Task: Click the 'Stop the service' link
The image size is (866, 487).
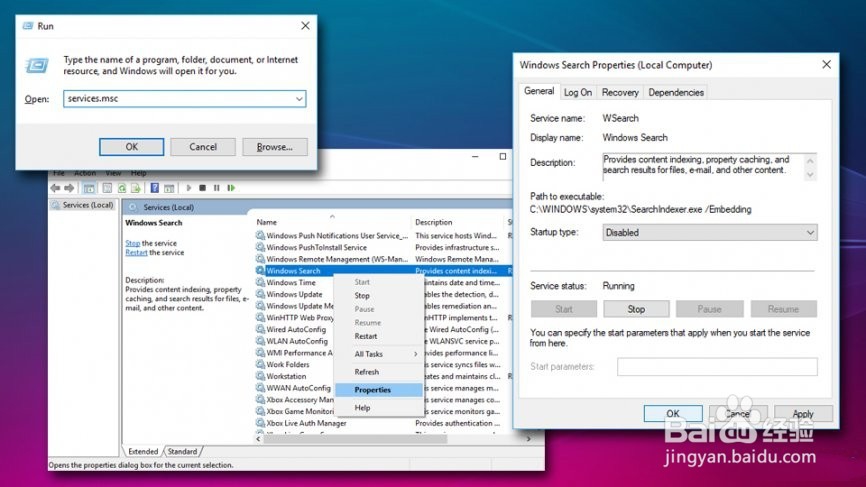Action: click(133, 243)
